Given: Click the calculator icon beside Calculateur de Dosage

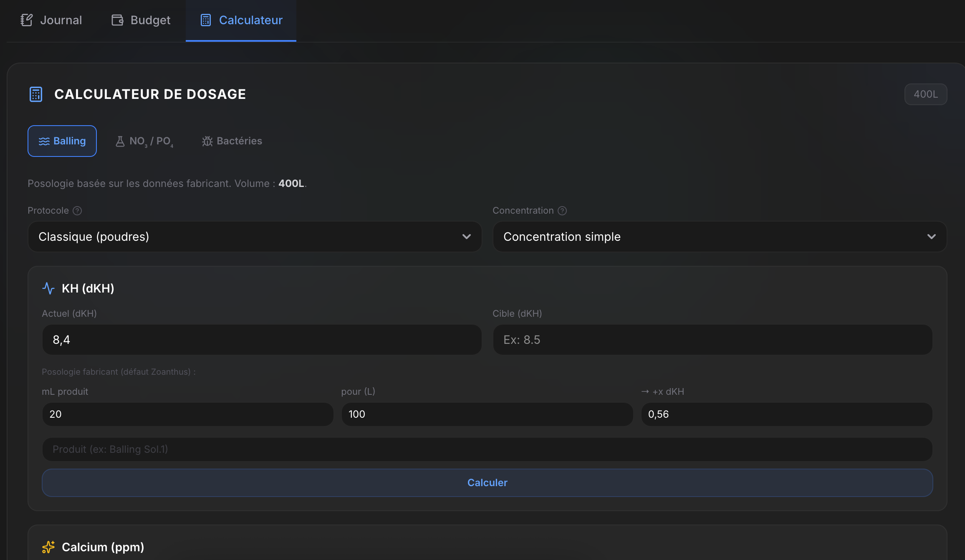Looking at the screenshot, I should tap(36, 94).
